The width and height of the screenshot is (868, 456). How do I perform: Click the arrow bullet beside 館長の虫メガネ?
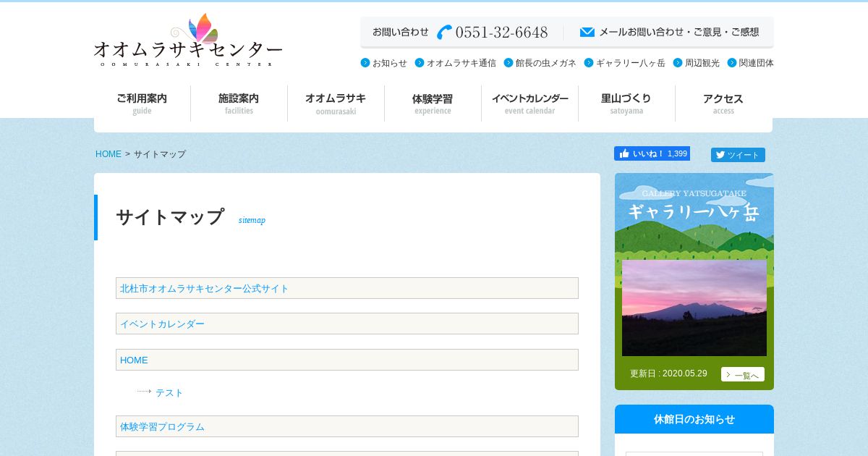tap(509, 63)
